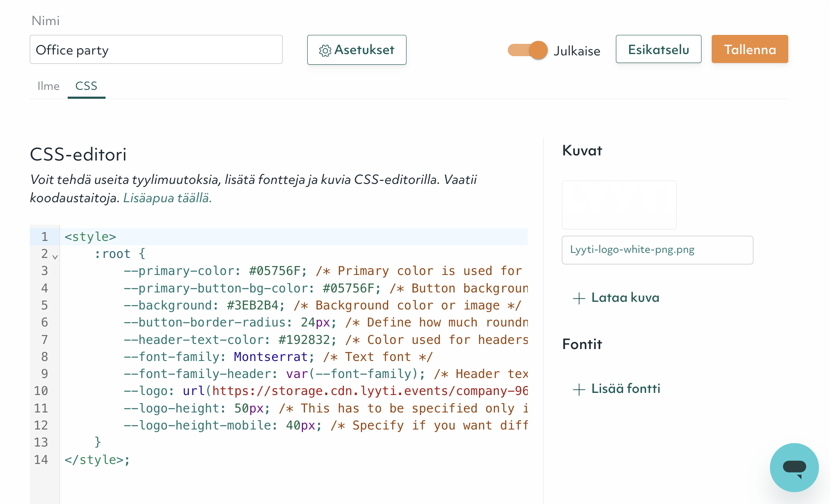Click the Lyyti-logo-white-png.png filename field

click(657, 250)
